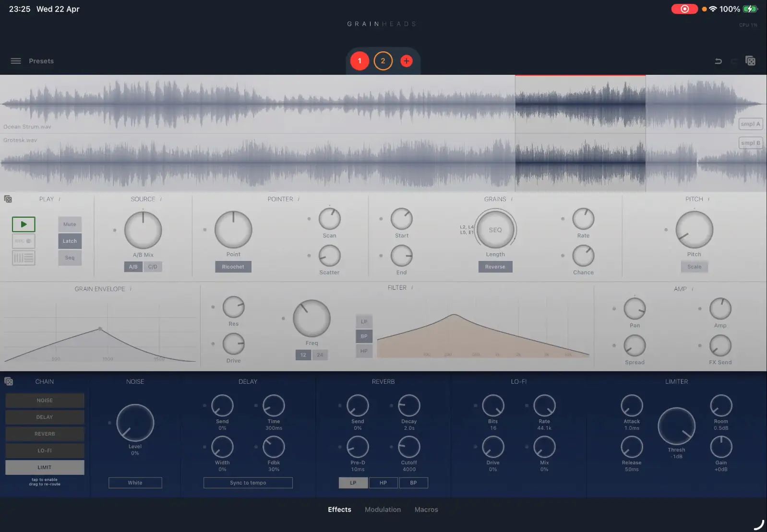This screenshot has height=532, width=767.
Task: Open info icon next to FILTER
Action: tap(412, 287)
